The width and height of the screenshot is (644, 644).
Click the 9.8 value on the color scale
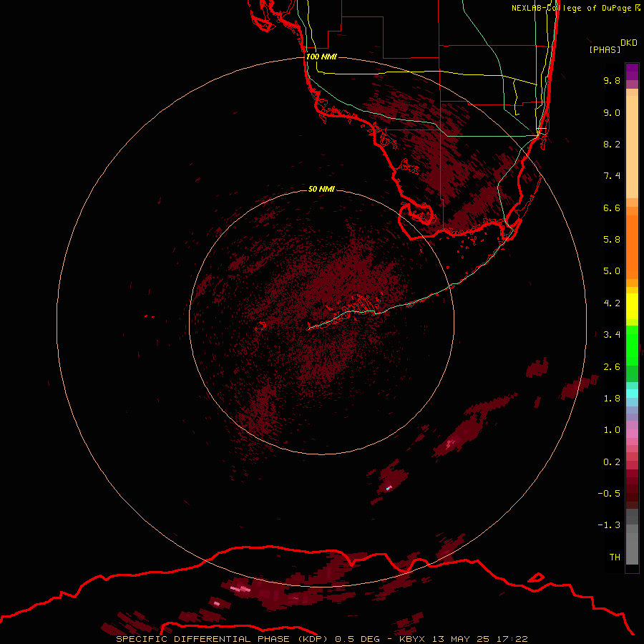tap(612, 80)
